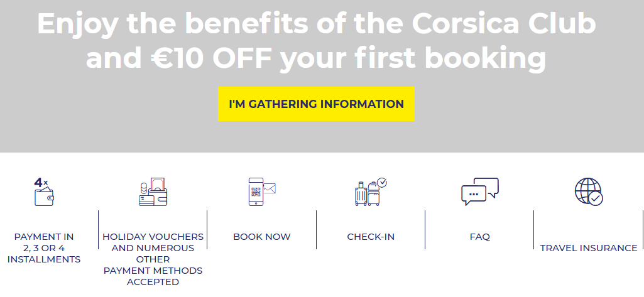Click the envelope beside the phone icon
This screenshot has width=644, height=297.
(x=270, y=187)
